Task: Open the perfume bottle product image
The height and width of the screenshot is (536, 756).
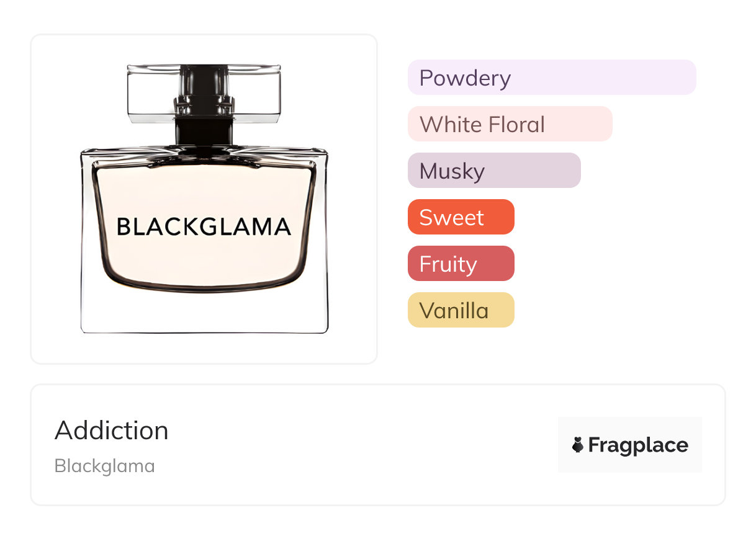Action: [x=204, y=199]
